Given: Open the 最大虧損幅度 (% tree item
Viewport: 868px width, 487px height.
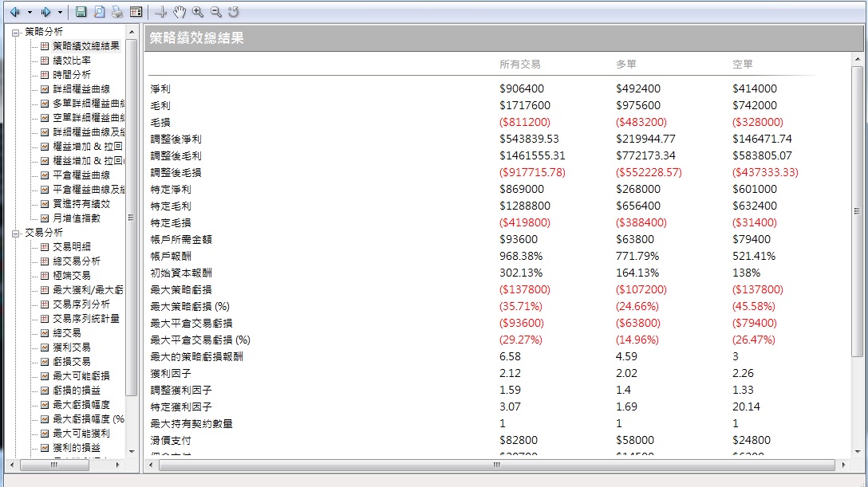Looking at the screenshot, I should coord(88,419).
